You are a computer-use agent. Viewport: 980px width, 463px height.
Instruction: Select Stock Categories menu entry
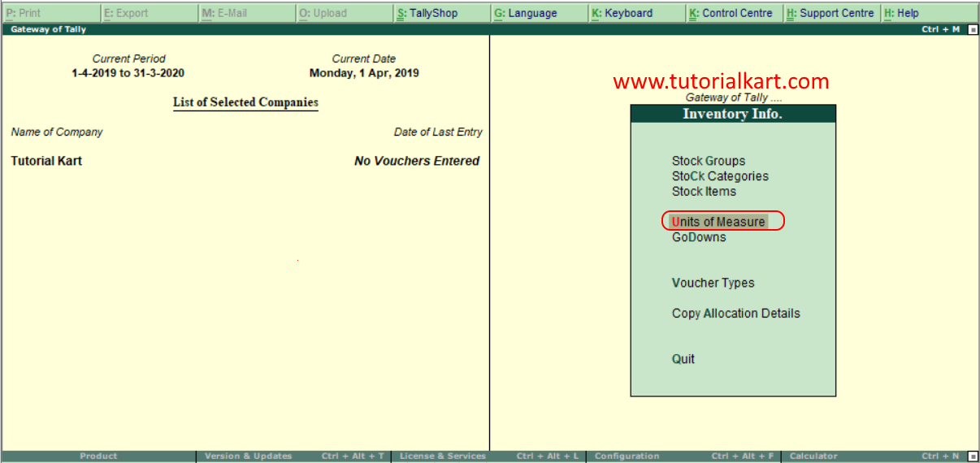[720, 176]
